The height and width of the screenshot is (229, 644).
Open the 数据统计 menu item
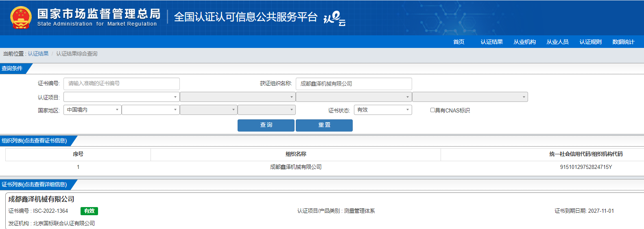pyautogui.click(x=623, y=42)
